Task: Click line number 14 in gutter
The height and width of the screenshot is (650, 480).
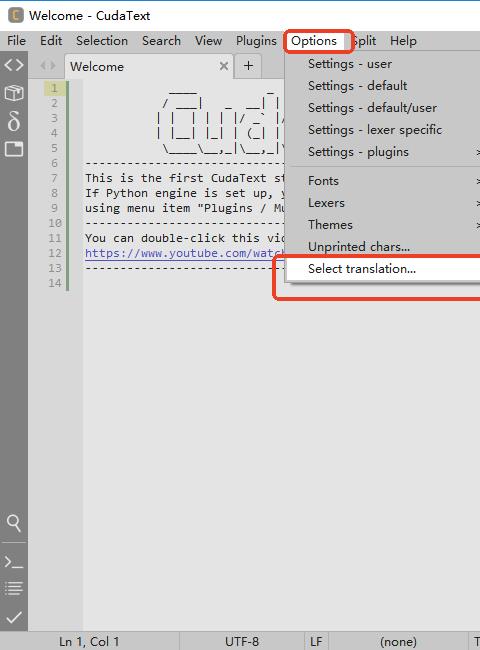Action: coord(55,283)
